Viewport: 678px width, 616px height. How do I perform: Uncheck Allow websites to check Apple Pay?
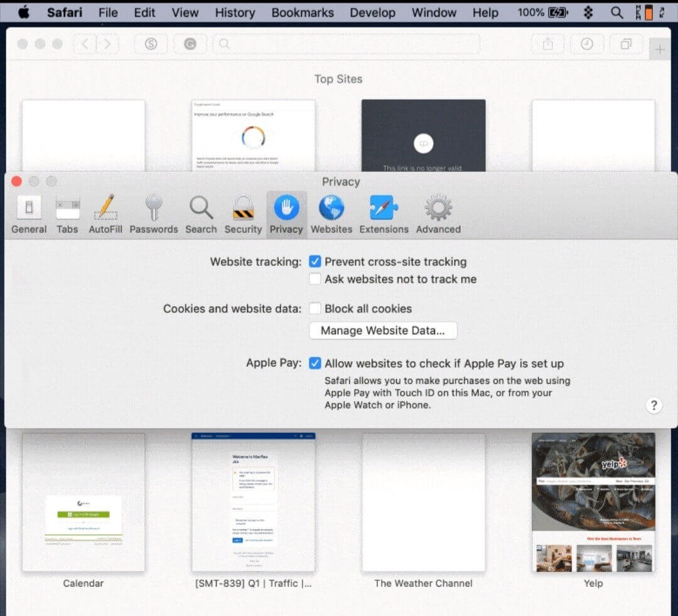(x=315, y=364)
